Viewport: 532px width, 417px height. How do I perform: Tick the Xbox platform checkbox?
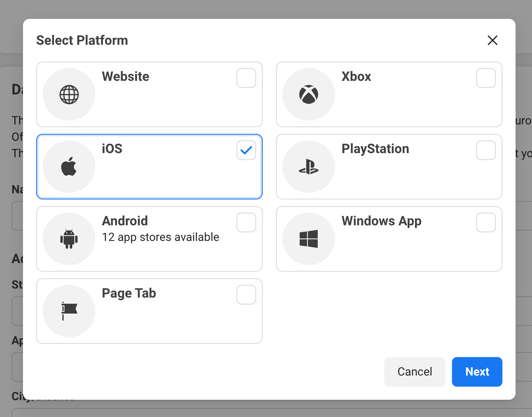tap(486, 78)
